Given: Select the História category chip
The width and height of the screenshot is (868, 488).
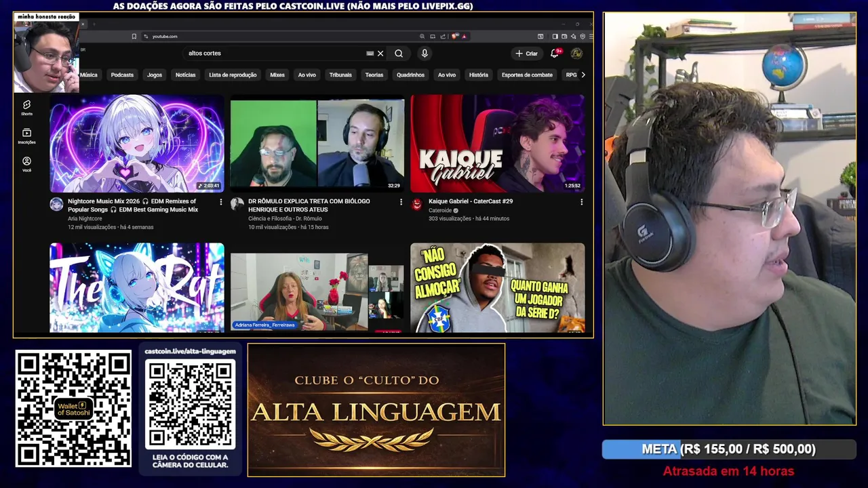Looking at the screenshot, I should point(479,75).
